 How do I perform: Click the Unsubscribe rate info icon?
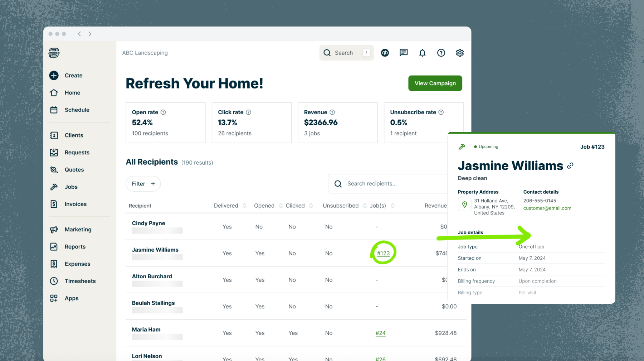click(442, 112)
